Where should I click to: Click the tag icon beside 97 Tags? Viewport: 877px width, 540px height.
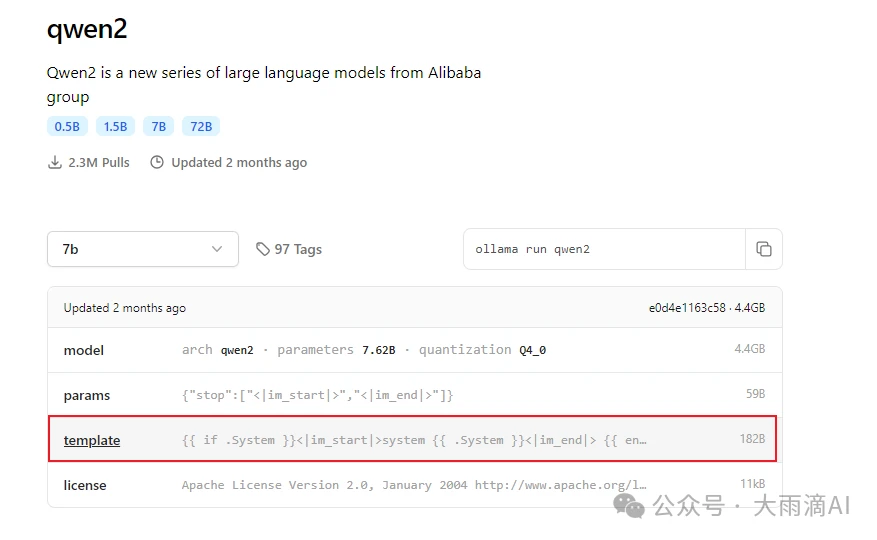tap(263, 249)
